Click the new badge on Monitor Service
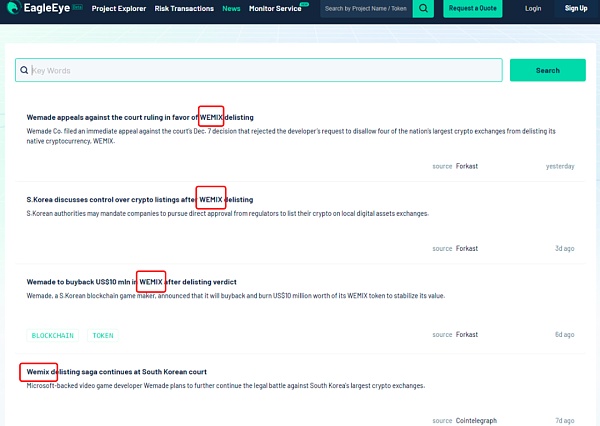 click(305, 4)
